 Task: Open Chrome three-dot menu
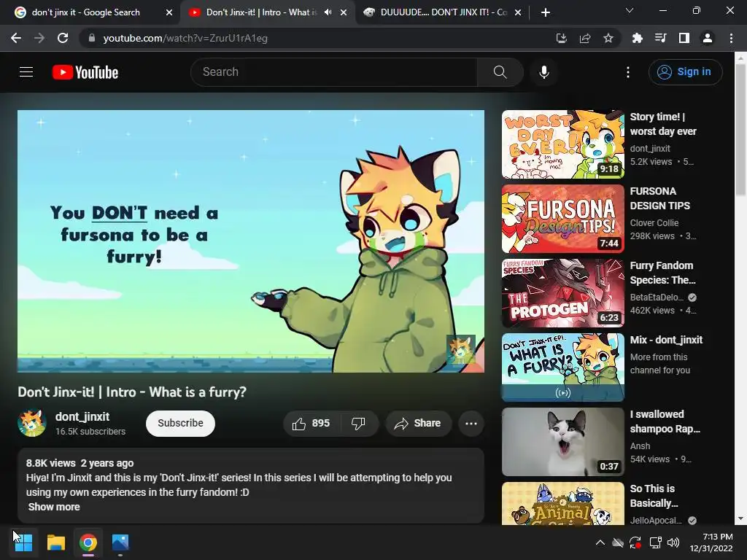point(731,38)
